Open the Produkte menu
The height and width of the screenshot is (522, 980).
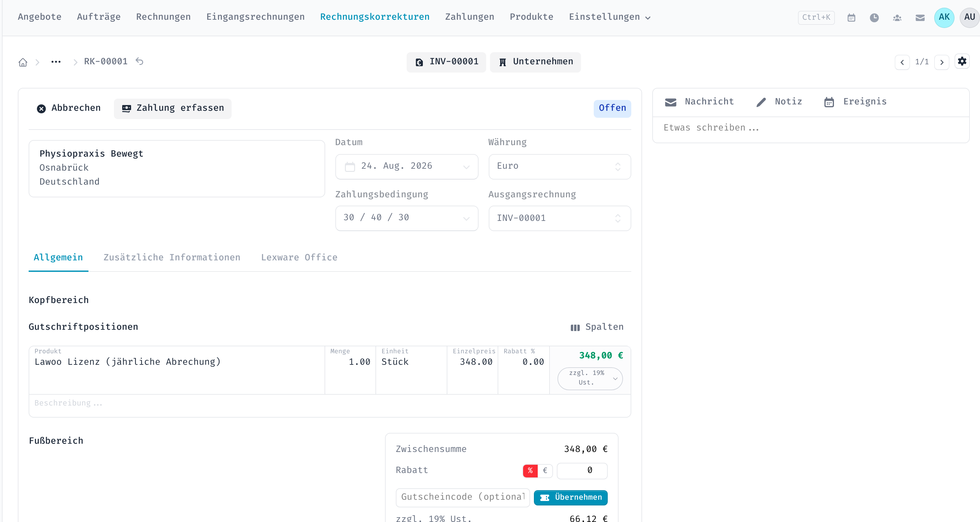(531, 17)
